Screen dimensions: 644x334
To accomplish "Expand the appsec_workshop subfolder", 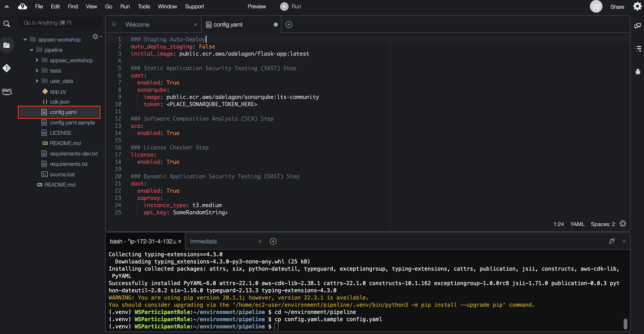I will click(x=37, y=60).
